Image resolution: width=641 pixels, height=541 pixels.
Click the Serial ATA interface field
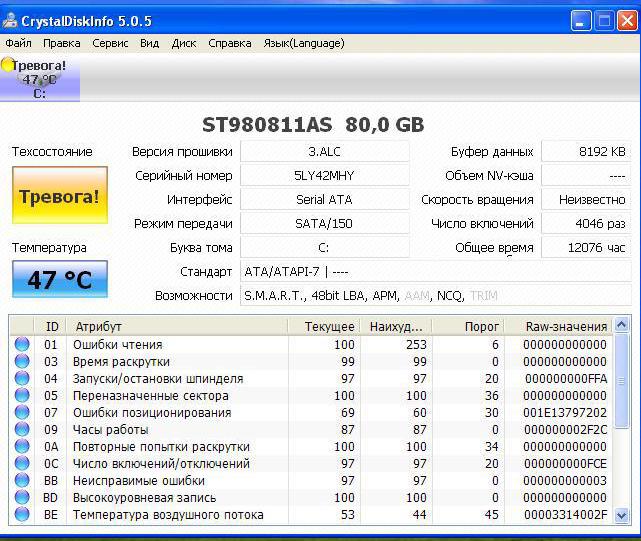pos(325,200)
